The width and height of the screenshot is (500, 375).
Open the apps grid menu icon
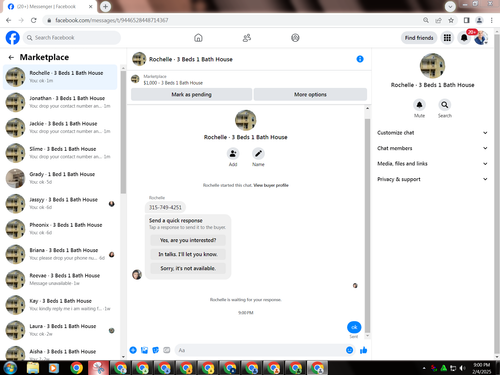pos(447,38)
